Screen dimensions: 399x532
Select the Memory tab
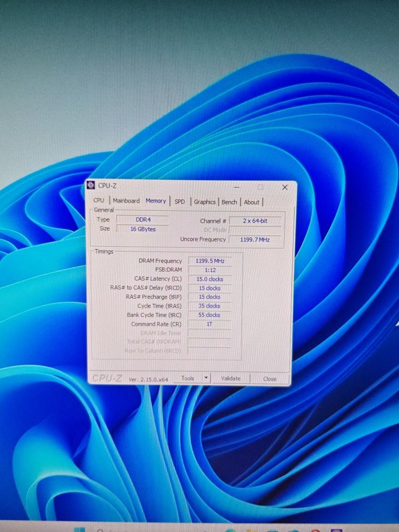tap(156, 201)
